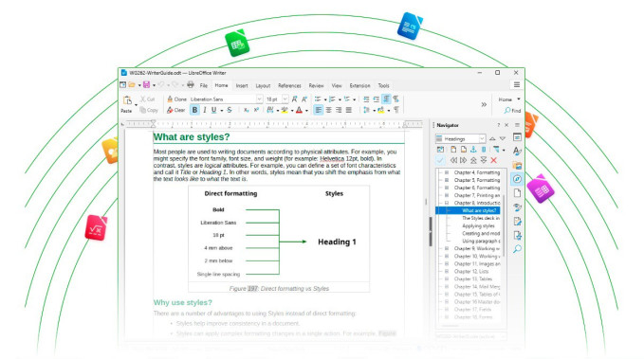Apply subscript formatting
The width and height of the screenshot is (644, 359).
pos(246,110)
